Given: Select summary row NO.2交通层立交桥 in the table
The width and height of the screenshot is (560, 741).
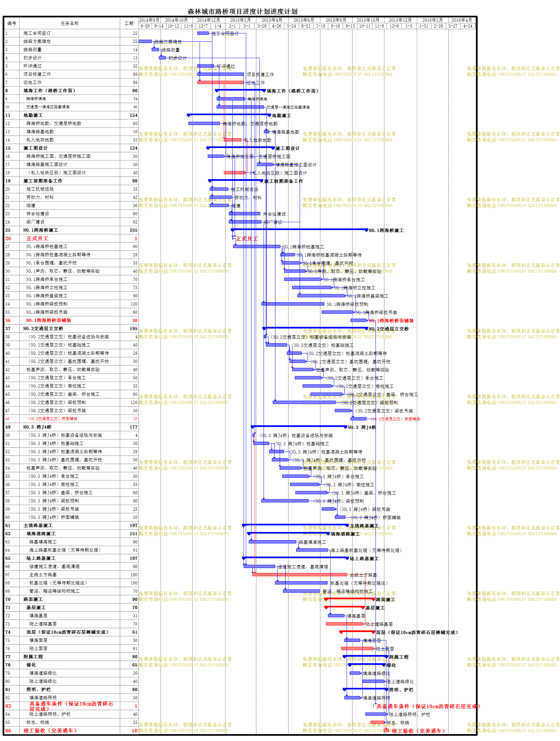Looking at the screenshot, I should [71, 328].
